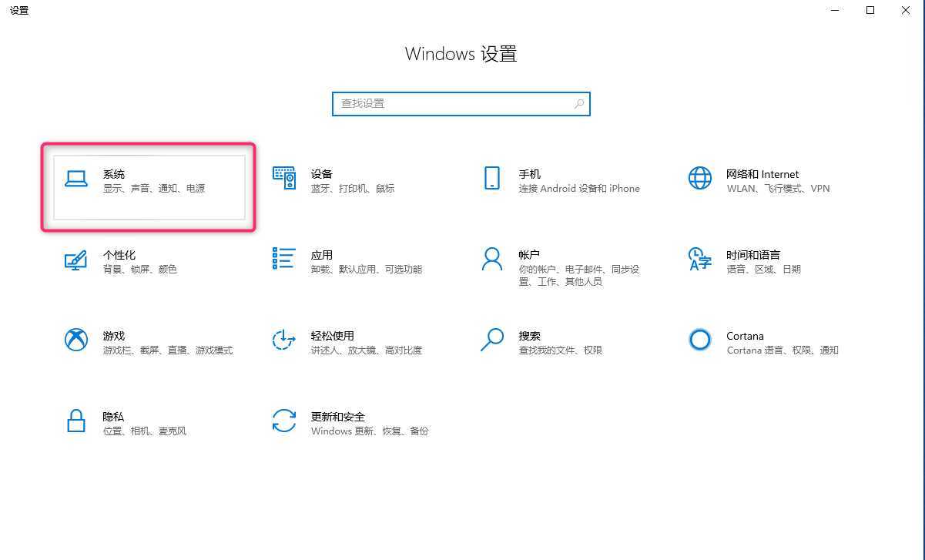Click Cortana 语言、权限、通知 description
Screen dimensions: 925x560
pyautogui.click(x=783, y=350)
